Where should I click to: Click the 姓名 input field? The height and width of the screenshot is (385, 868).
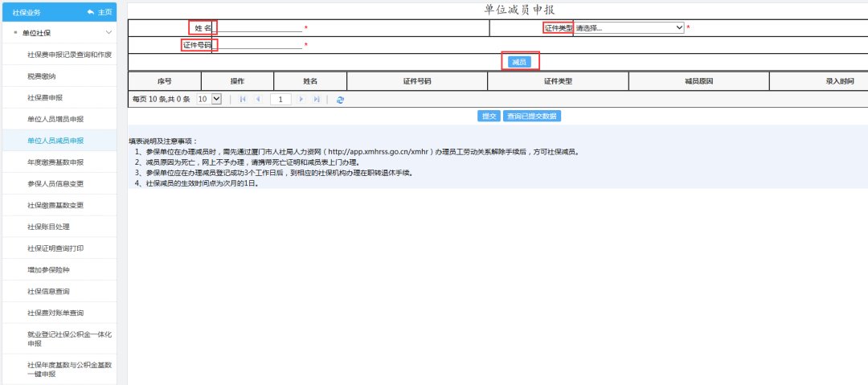point(259,27)
